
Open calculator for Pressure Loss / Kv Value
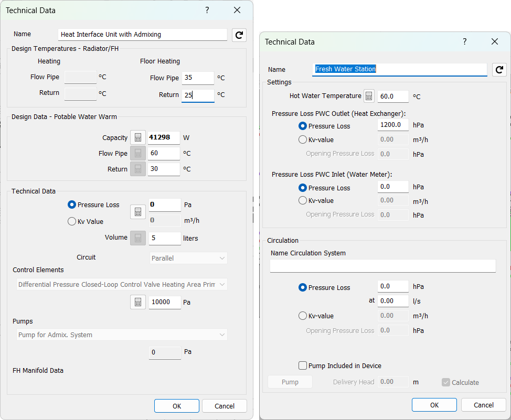click(138, 212)
